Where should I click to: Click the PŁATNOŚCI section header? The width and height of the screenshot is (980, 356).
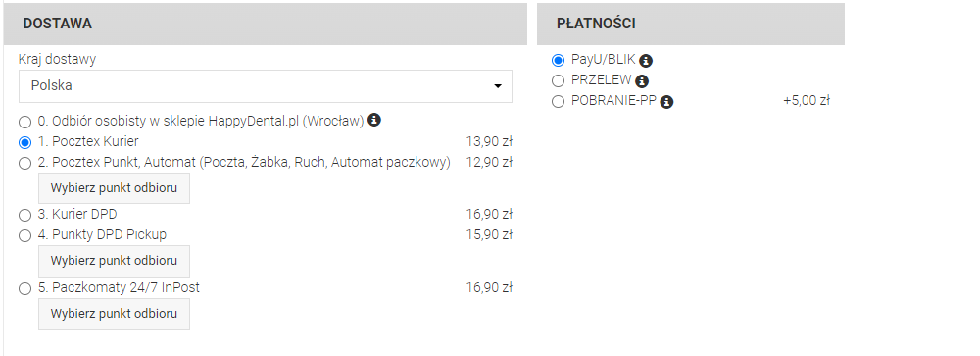(691, 24)
